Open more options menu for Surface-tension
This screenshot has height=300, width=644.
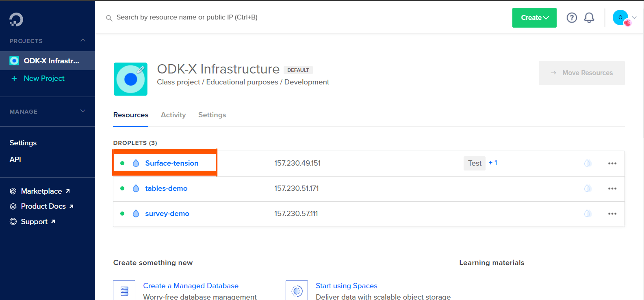[x=612, y=163]
